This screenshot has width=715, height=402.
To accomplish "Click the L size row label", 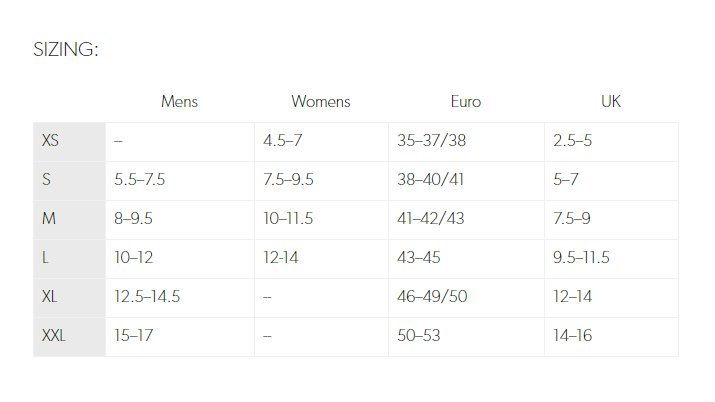I will tap(45, 258).
